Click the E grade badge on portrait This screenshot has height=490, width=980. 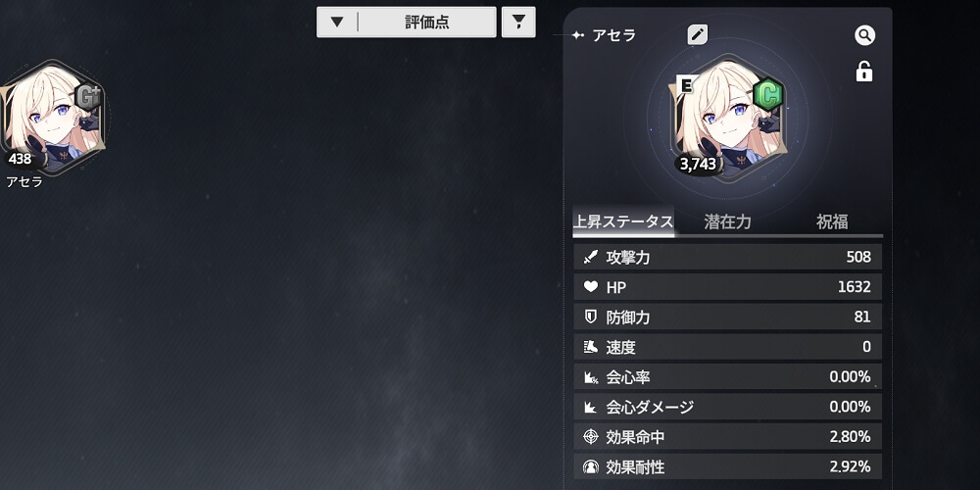[x=686, y=83]
